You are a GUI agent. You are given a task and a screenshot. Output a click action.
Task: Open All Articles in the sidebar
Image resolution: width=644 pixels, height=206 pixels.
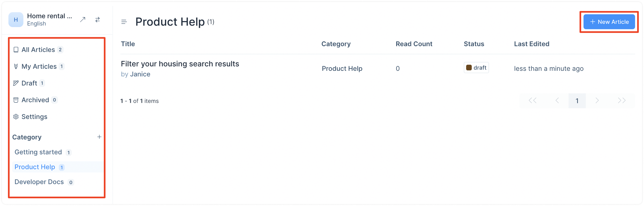(38, 50)
